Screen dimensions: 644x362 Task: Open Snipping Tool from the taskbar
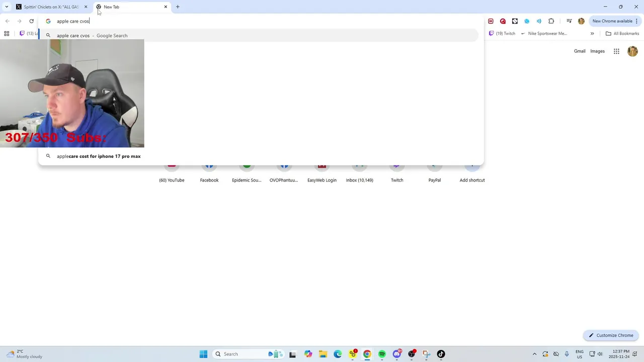(x=426, y=354)
